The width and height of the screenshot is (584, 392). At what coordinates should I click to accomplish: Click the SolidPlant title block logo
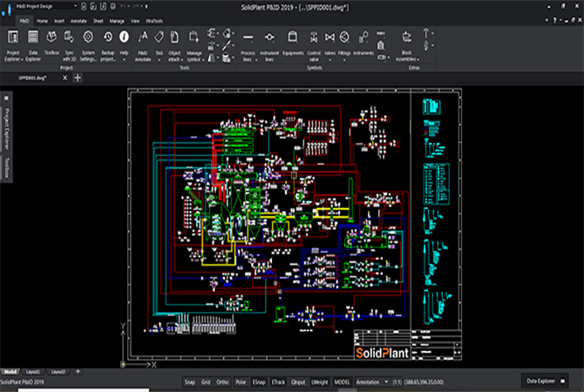point(382,353)
